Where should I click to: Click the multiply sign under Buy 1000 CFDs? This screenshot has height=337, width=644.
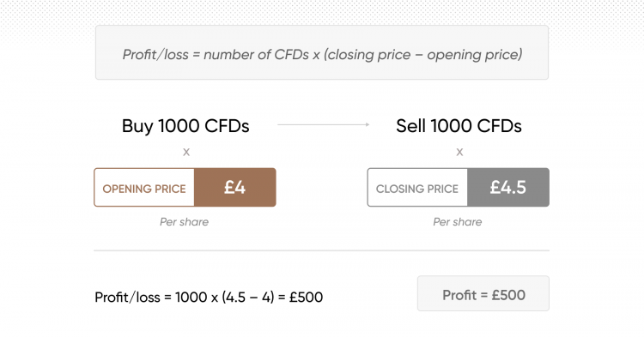point(186,152)
